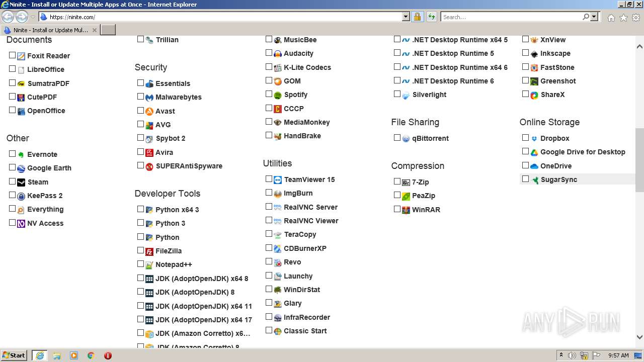Click the Malwarebytes app icon

pos(149,98)
